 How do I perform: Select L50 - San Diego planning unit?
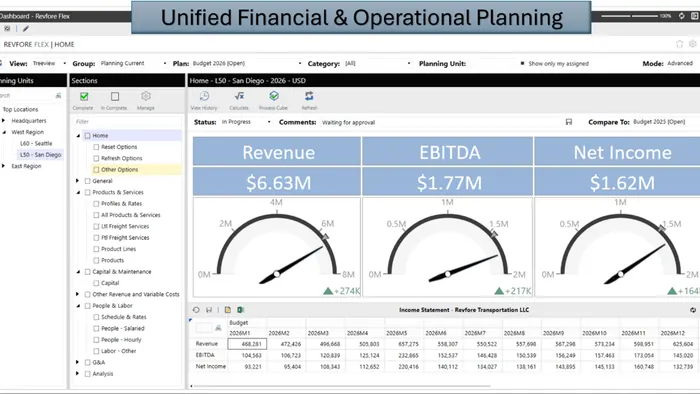(41, 155)
